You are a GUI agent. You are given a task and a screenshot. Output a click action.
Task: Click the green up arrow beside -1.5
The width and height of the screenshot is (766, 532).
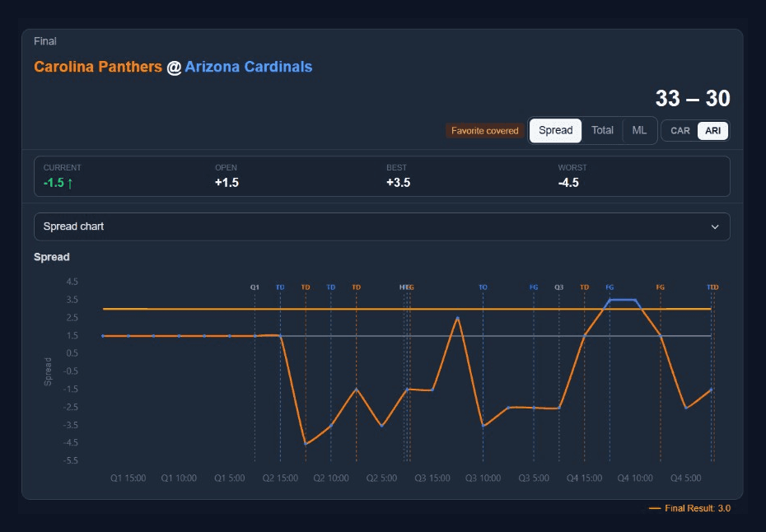pyautogui.click(x=70, y=183)
